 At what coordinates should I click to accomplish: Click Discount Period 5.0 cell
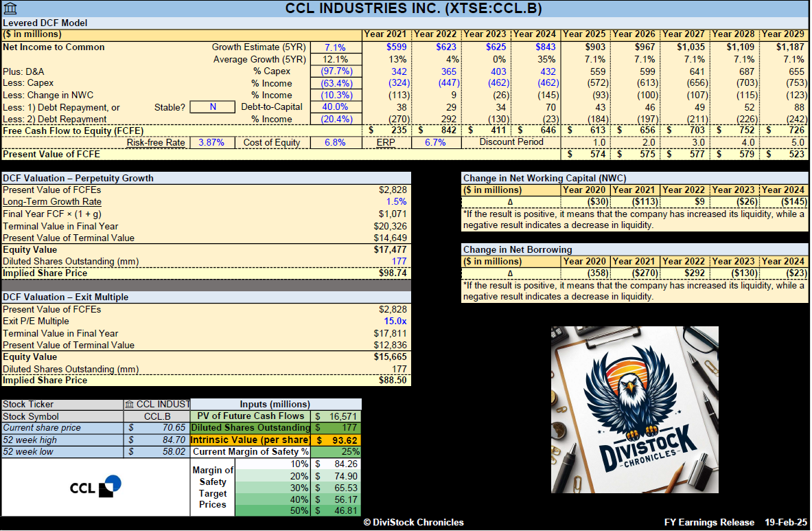pyautogui.click(x=784, y=142)
